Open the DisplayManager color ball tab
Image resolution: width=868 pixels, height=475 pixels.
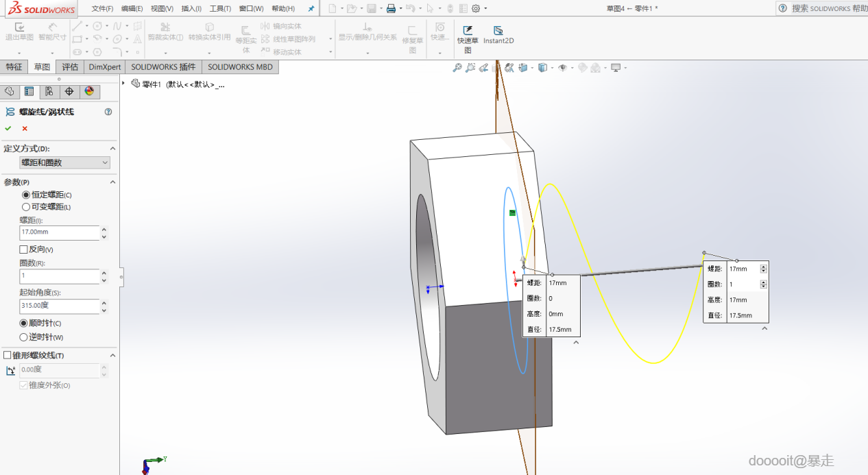click(88, 92)
